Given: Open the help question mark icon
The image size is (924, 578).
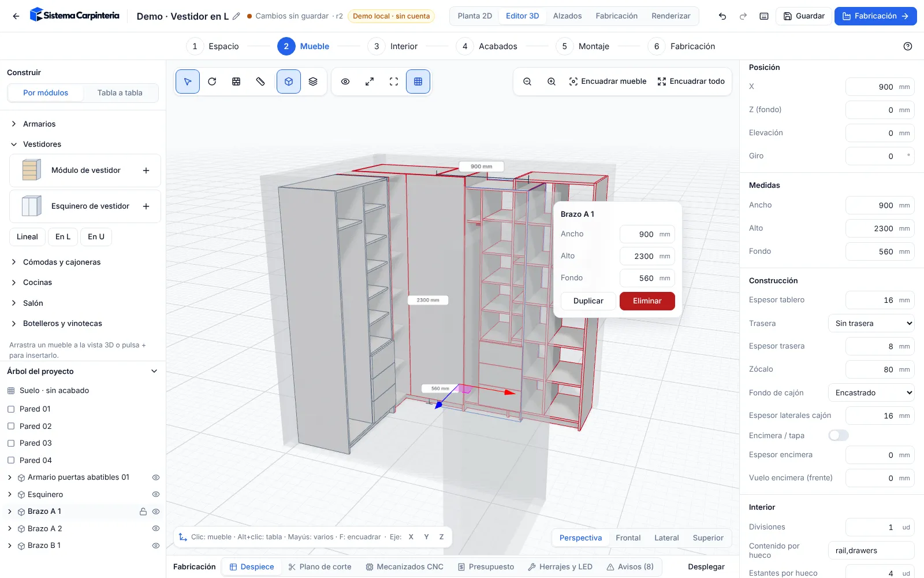Looking at the screenshot, I should click(x=908, y=46).
